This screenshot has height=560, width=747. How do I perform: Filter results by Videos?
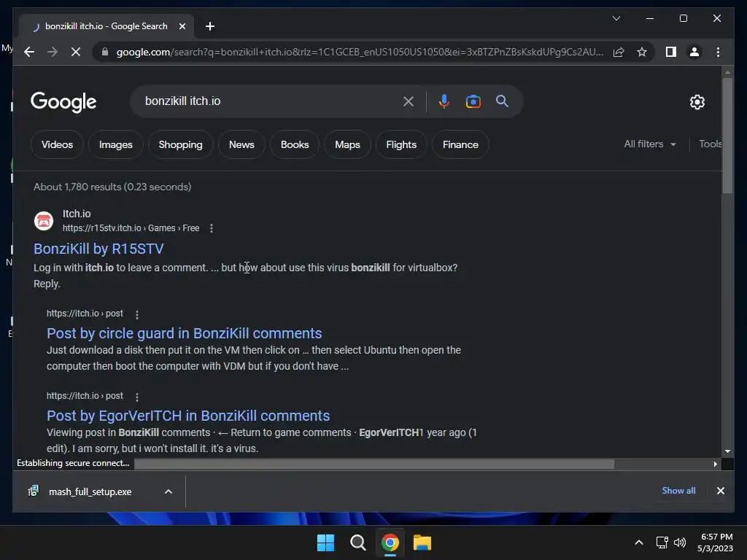[x=57, y=144]
